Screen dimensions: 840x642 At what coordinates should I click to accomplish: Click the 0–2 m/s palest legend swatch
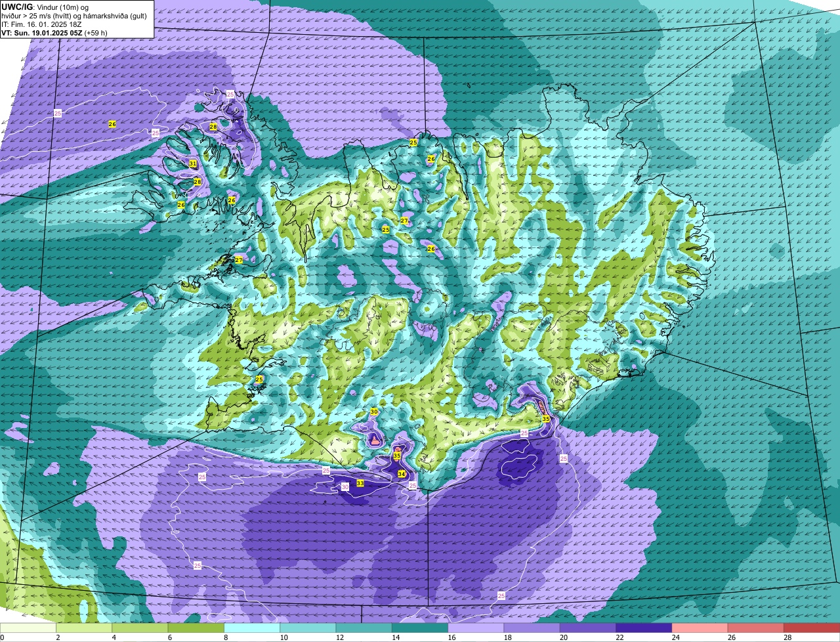(x=28, y=628)
